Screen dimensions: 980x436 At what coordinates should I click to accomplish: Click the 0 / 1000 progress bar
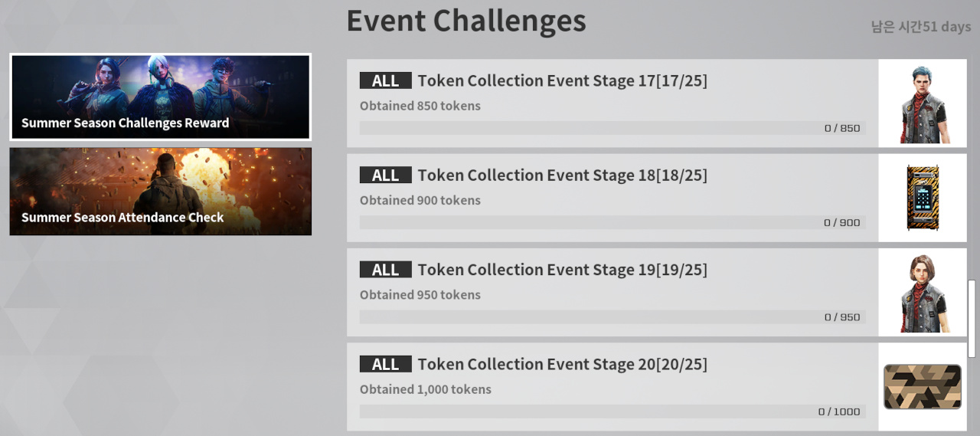click(x=612, y=411)
